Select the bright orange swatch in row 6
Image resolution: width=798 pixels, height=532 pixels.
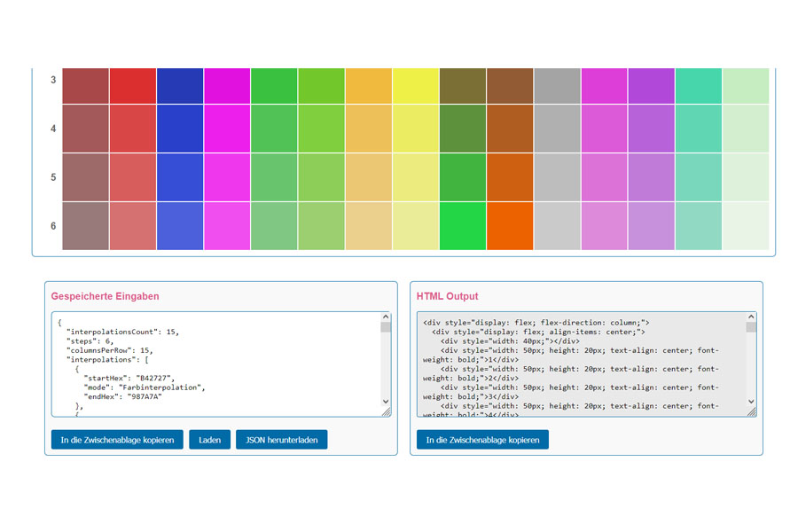[x=510, y=226]
